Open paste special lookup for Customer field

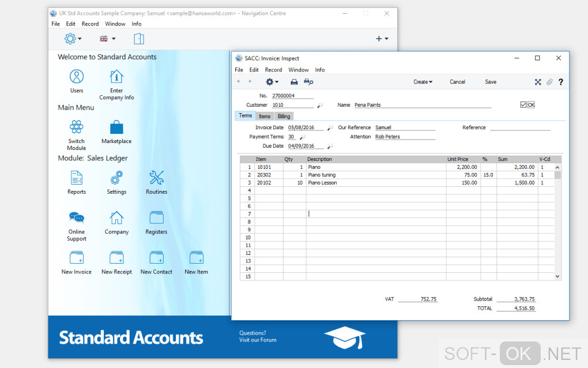tap(320, 106)
